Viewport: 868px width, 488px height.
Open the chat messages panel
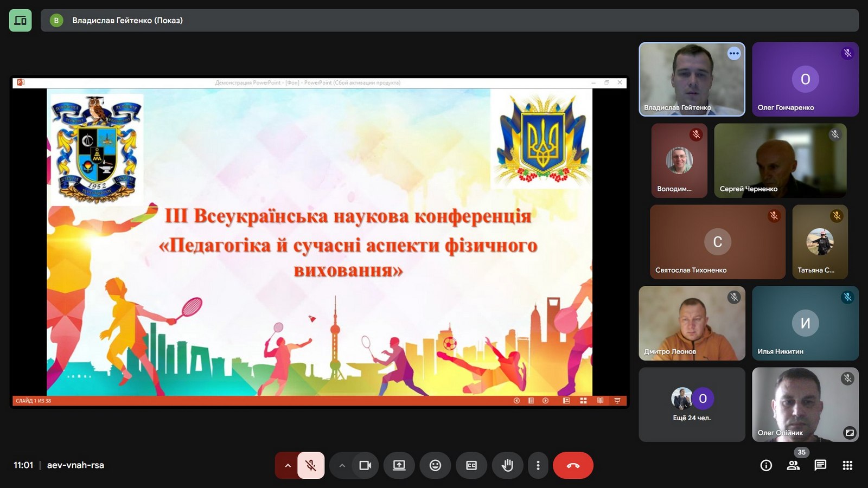point(820,465)
